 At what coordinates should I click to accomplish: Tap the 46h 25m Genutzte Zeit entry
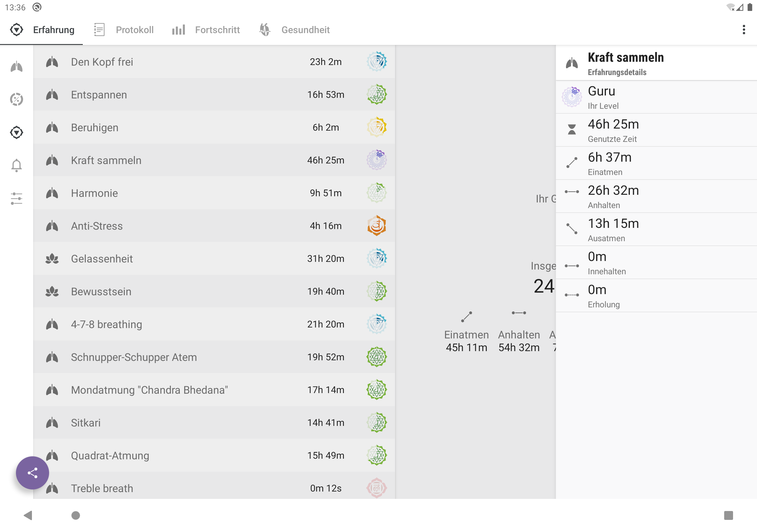click(656, 131)
